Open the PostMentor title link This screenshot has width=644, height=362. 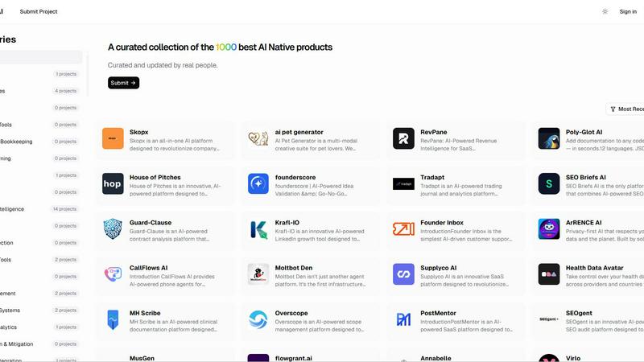(x=438, y=313)
